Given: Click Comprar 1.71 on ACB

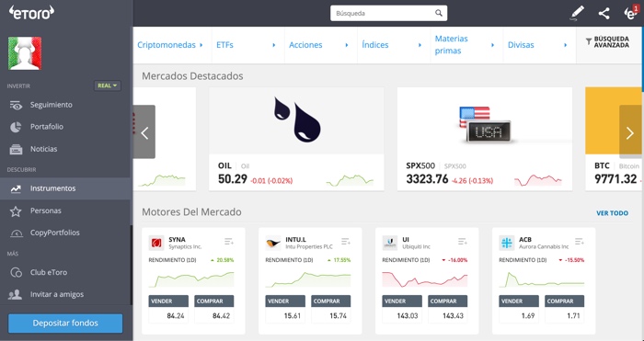Looking at the screenshot, I should 564,309.
